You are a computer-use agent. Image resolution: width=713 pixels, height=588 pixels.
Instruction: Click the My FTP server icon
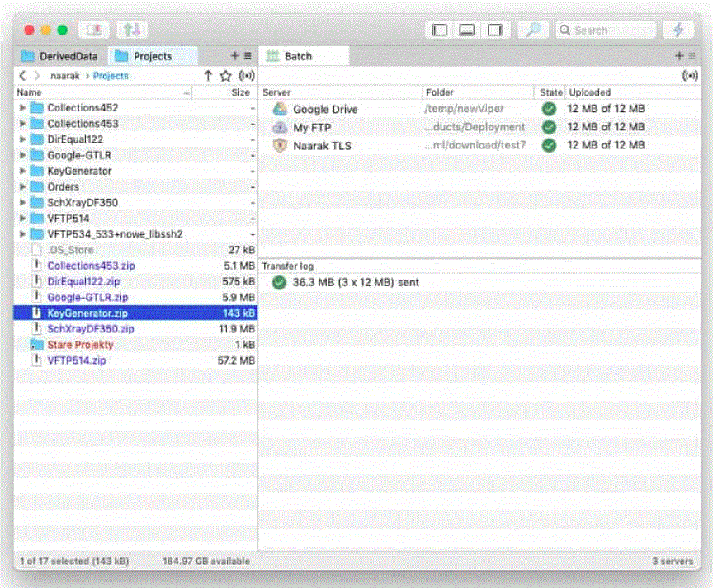pos(280,127)
